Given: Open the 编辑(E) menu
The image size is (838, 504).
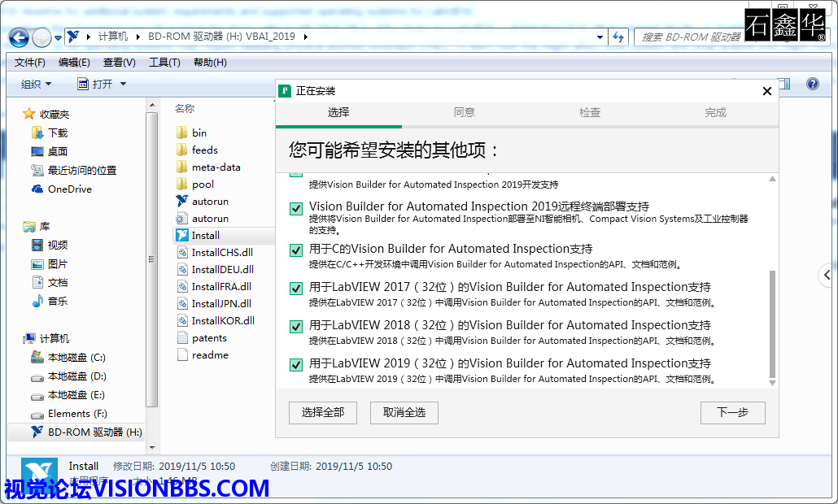Looking at the screenshot, I should (74, 63).
